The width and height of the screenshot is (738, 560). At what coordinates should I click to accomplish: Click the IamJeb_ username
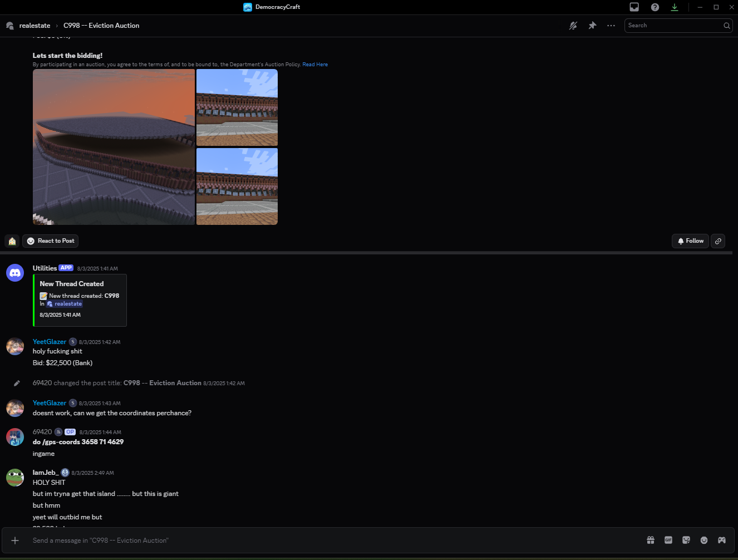pyautogui.click(x=46, y=473)
